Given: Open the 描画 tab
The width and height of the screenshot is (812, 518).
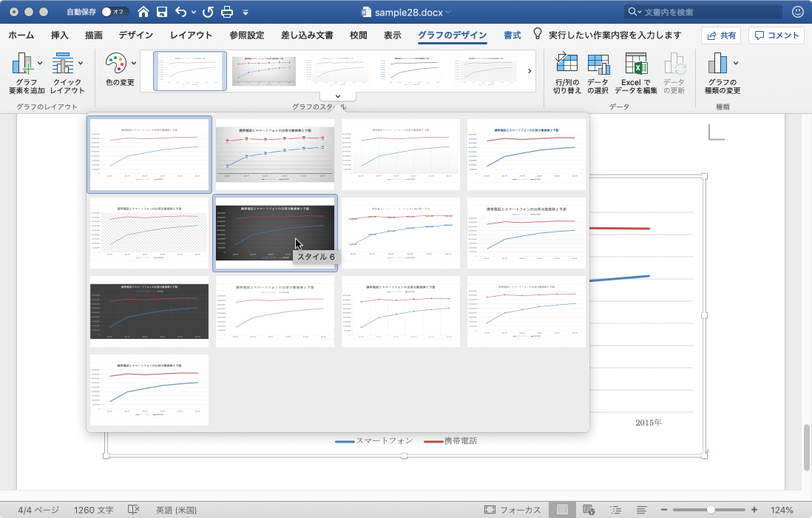Looking at the screenshot, I should (x=94, y=36).
